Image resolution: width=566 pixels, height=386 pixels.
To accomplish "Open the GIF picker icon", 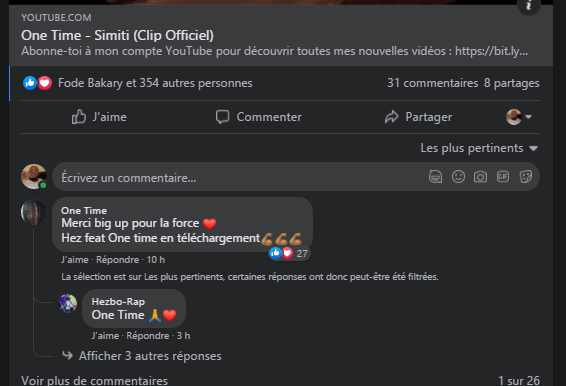I will [503, 177].
